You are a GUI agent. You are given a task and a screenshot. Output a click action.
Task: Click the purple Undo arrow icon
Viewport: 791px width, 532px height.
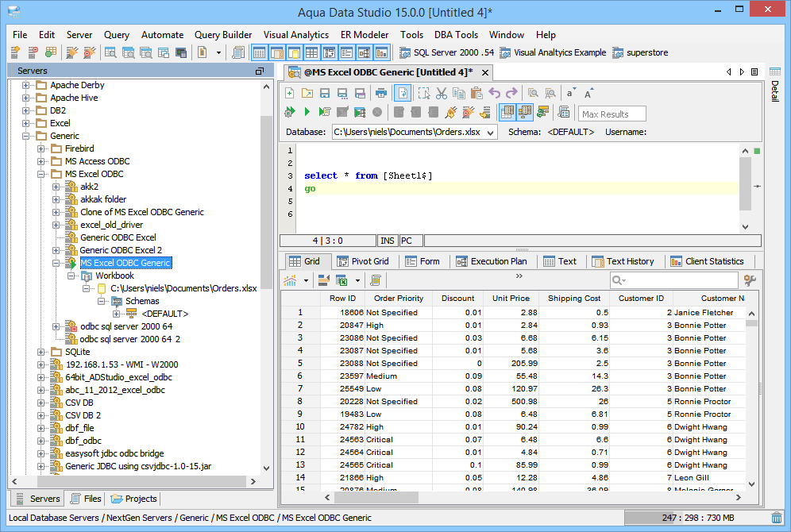494,93
